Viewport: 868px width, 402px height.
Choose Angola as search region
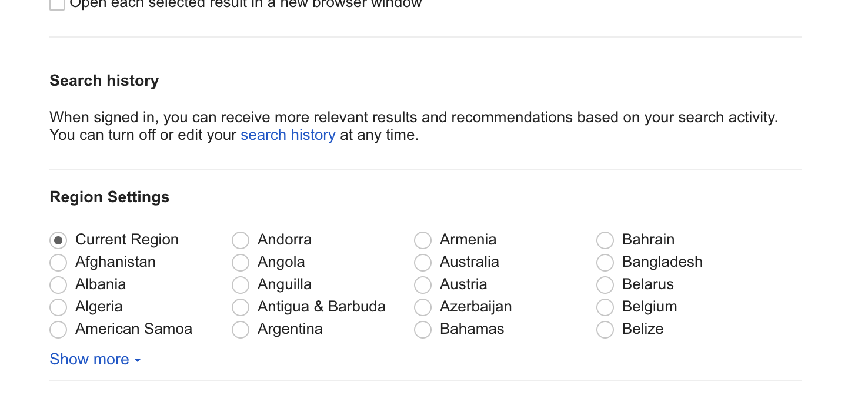pyautogui.click(x=241, y=262)
